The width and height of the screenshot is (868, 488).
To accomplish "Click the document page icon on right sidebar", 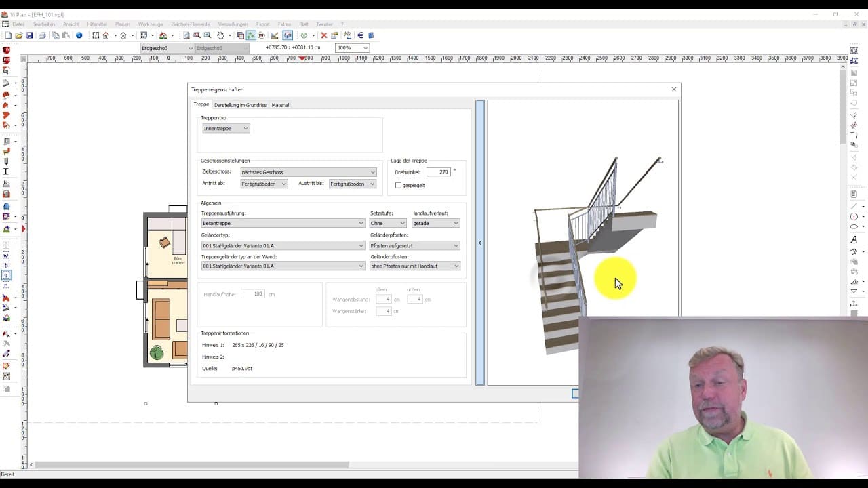I will pos(854,195).
